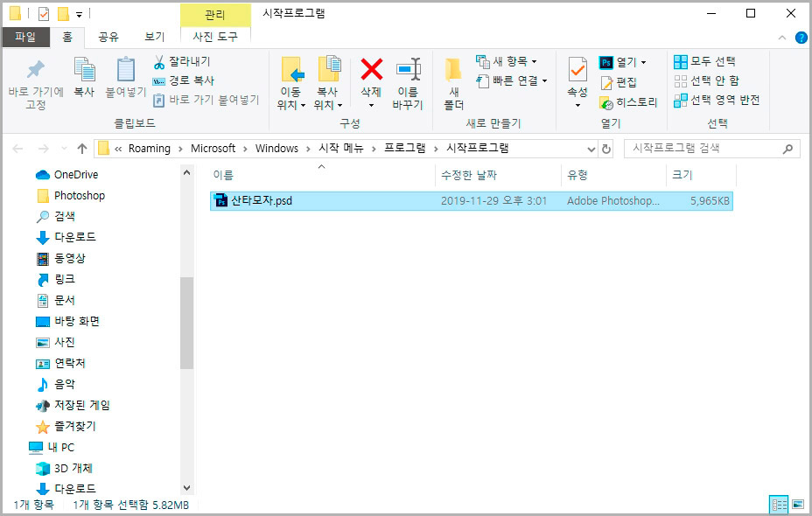
Task: Switch to the 보기 ribbon tab
Action: click(x=154, y=37)
